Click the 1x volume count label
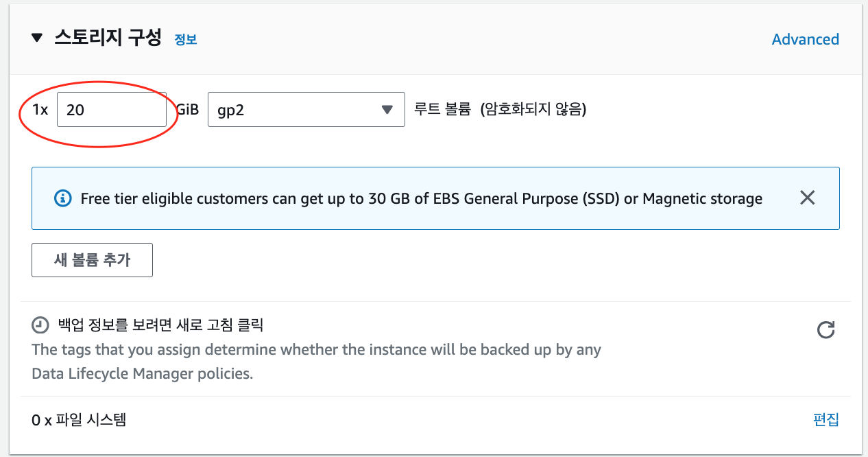The height and width of the screenshot is (457, 868). [40, 109]
